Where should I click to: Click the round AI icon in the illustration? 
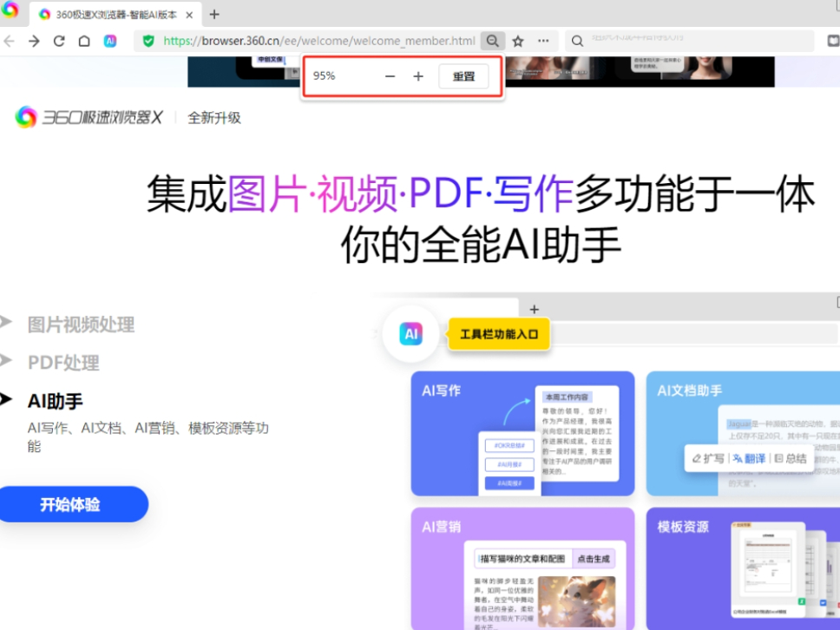(411, 334)
